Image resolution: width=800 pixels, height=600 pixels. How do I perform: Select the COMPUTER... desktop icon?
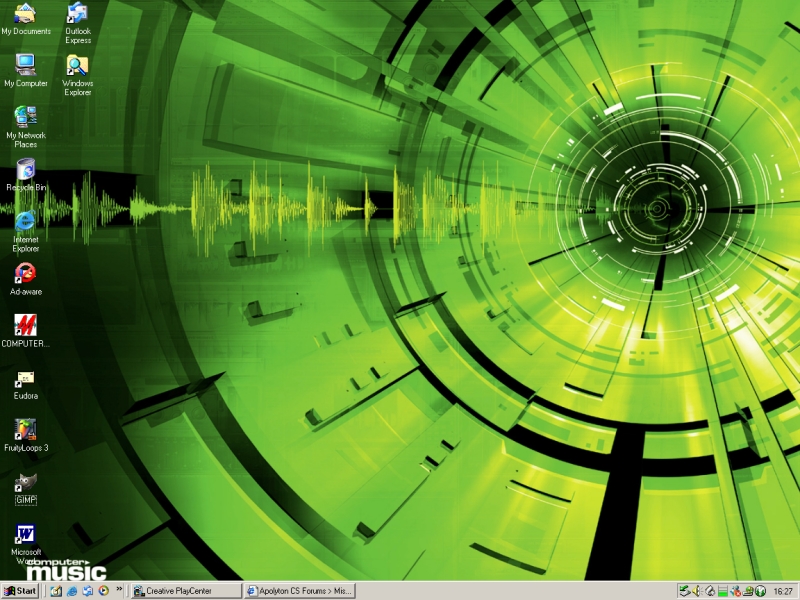coord(26,325)
